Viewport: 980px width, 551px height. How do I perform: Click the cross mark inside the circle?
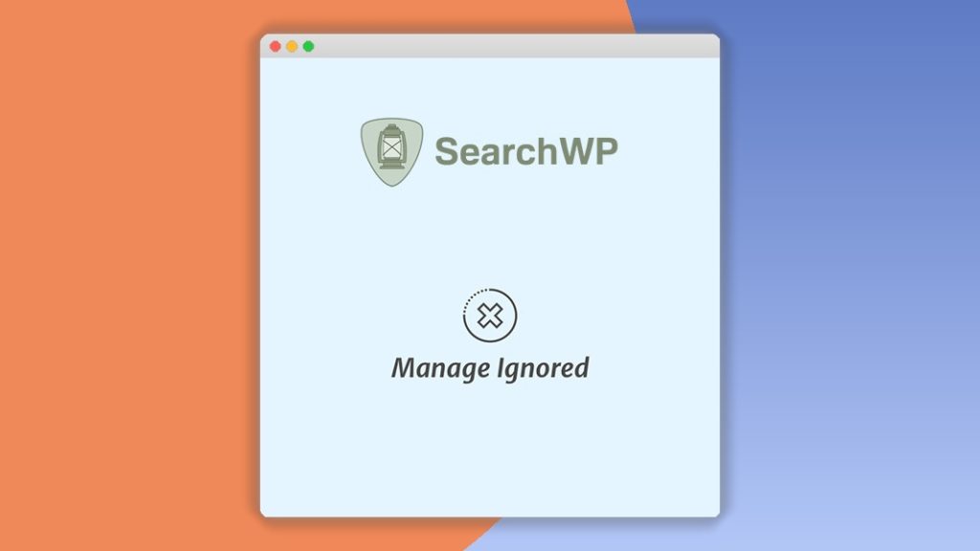click(490, 316)
